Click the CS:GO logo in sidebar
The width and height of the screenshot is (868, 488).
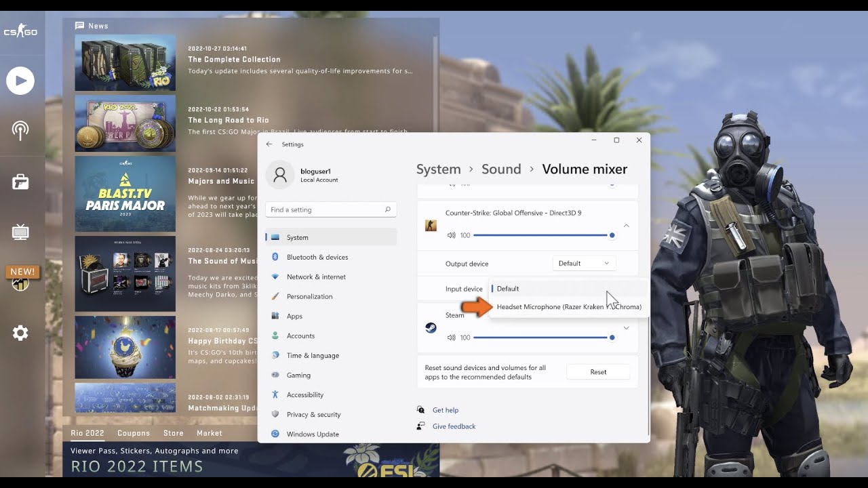click(20, 31)
